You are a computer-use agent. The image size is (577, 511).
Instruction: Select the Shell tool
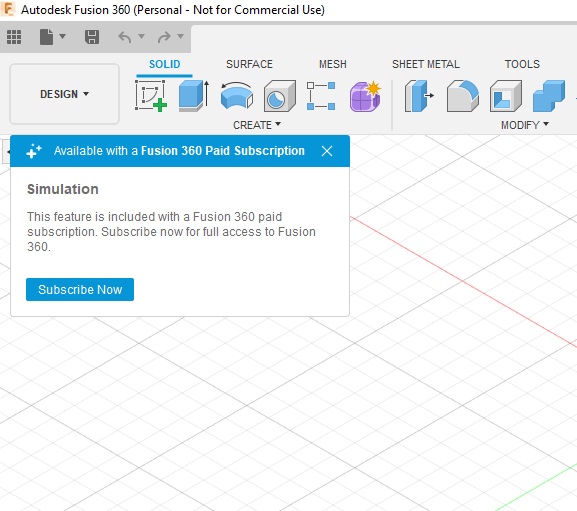[x=506, y=96]
